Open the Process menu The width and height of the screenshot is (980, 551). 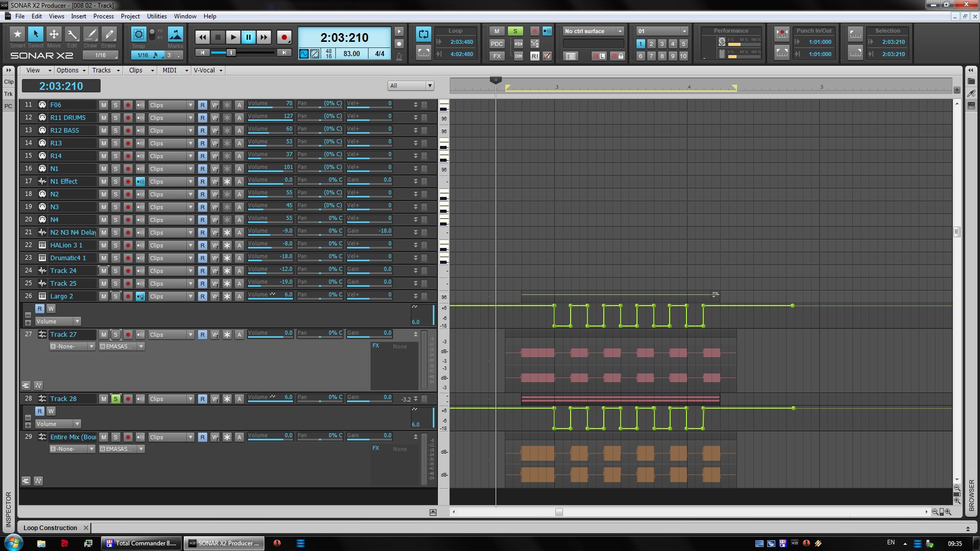104,16
